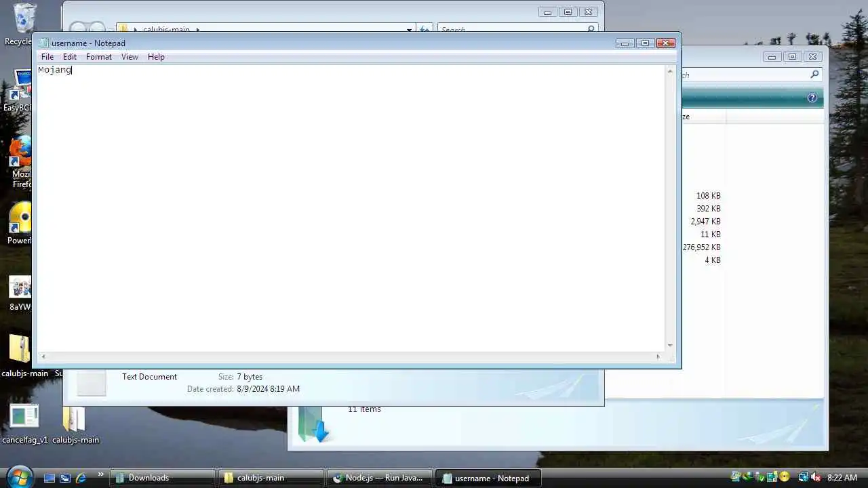Minimize the username Notepad window

(625, 43)
